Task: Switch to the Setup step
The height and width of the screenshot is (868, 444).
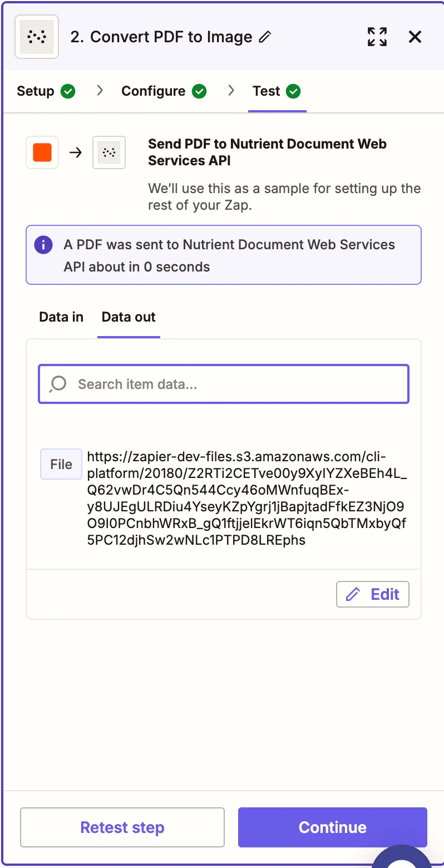Action: (x=34, y=91)
